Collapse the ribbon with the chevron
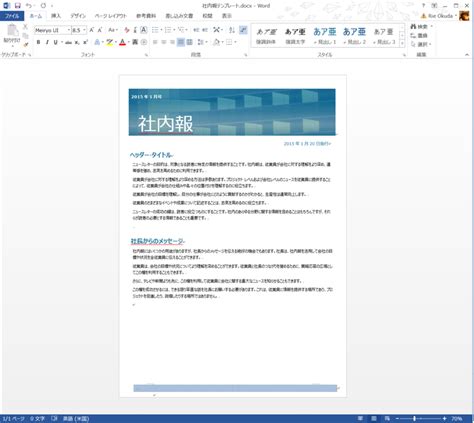This screenshot has width=474, height=423. tap(467, 55)
